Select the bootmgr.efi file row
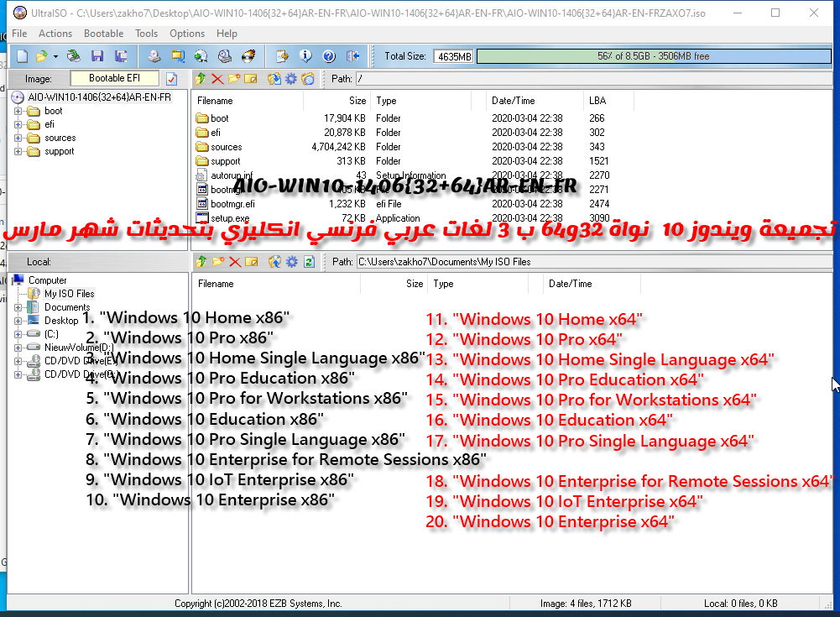 tap(403, 204)
